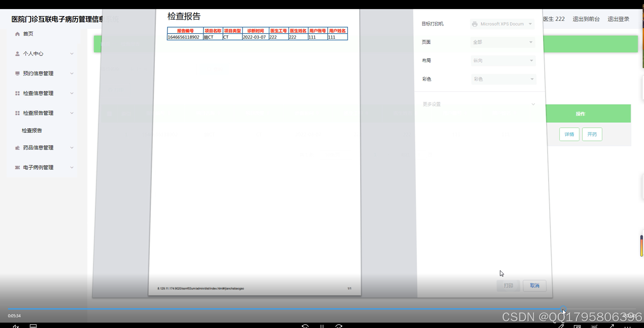Click the 诊断时间 header cell
Image resolution: width=644 pixels, height=328 pixels.
(x=256, y=31)
